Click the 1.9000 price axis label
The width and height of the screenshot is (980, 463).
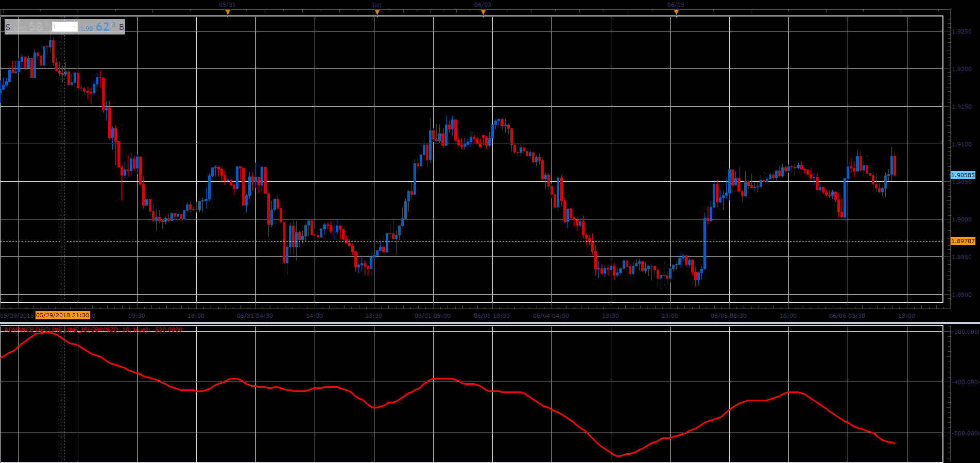[962, 219]
